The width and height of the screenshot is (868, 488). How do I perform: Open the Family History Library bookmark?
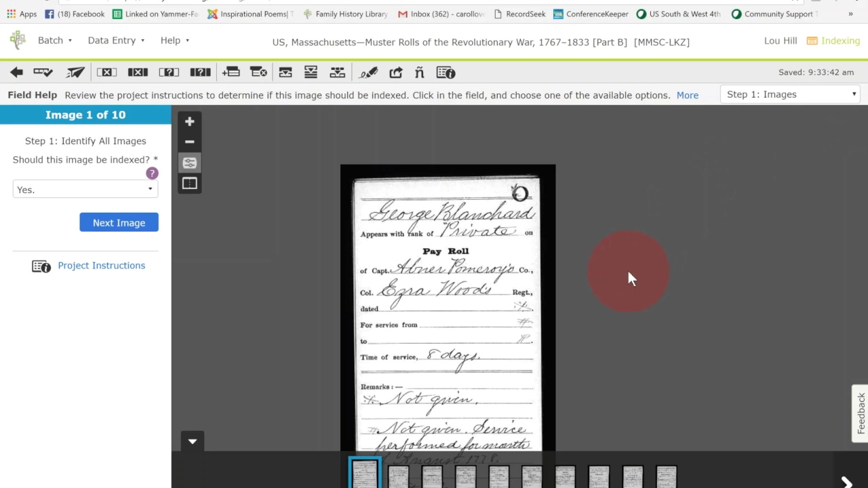click(345, 14)
